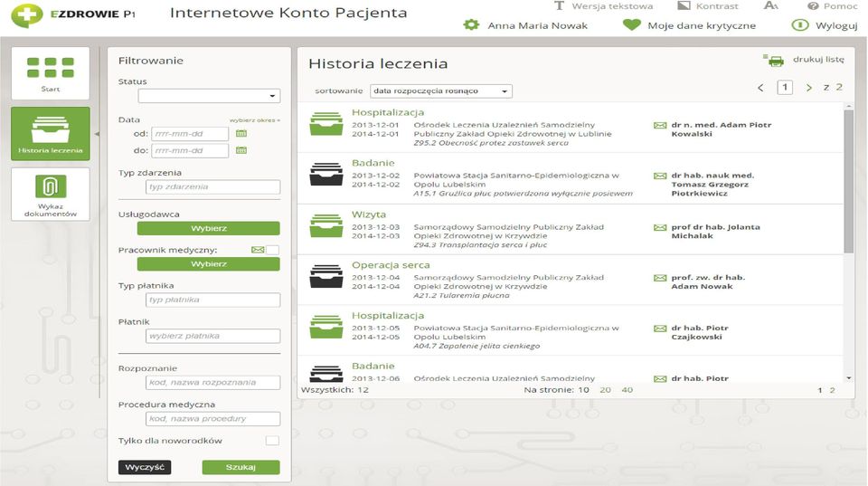Screen dimensions: 868x486
Task: Go to the previous page with left chevron
Action: [x=760, y=88]
